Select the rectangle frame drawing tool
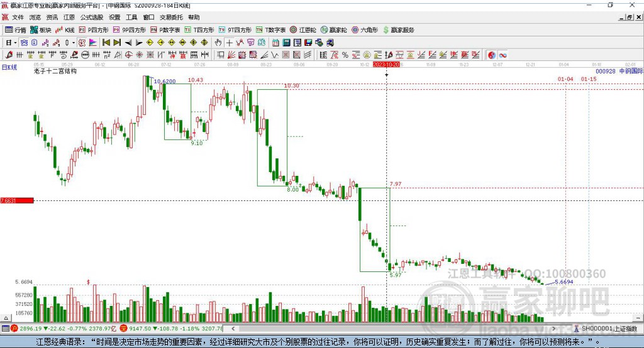Viewport: 644px width, 348px height. point(221,55)
